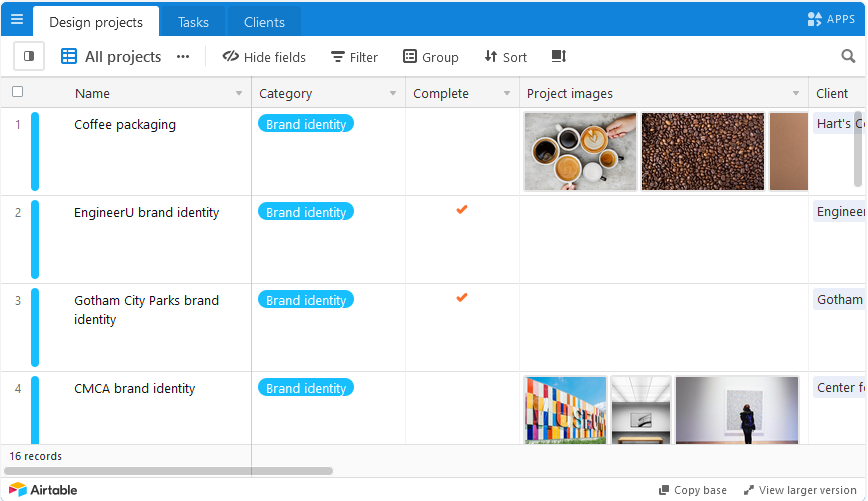This screenshot has height=501, width=868.
Task: Click the row height icon
Action: click(x=559, y=57)
